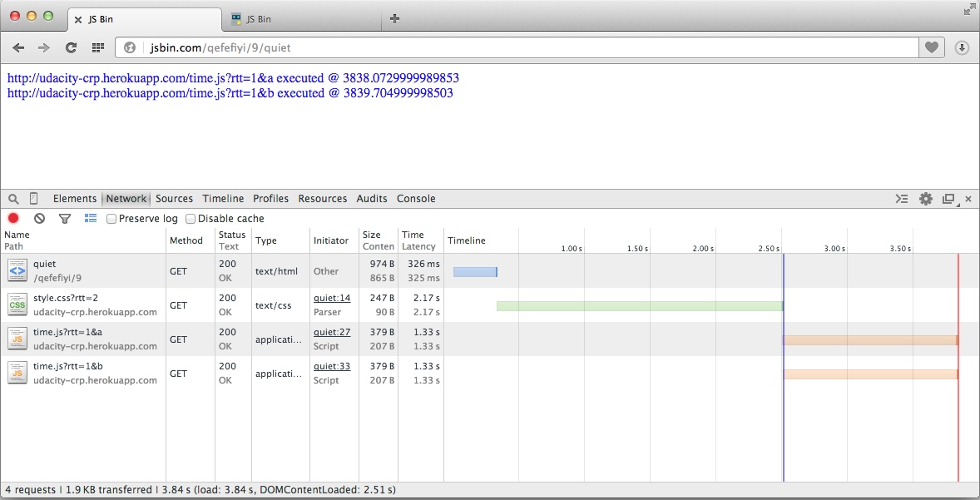Open downloads via the download arrow icon

(962, 47)
